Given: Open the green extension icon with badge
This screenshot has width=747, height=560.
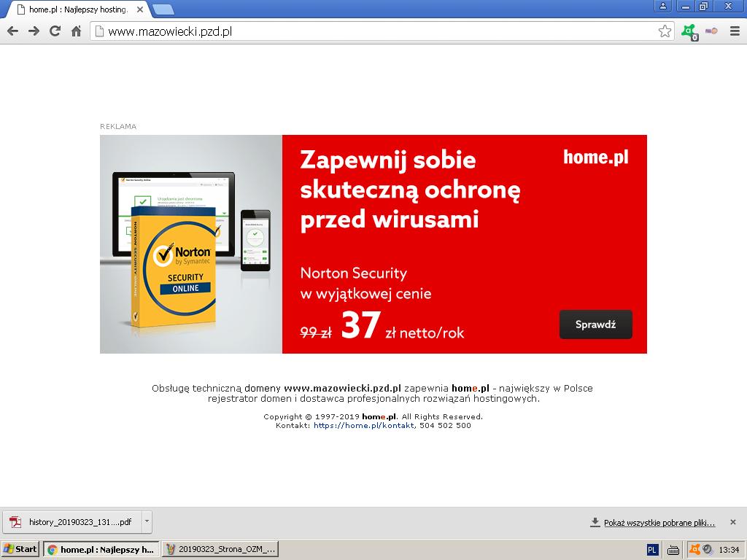Looking at the screenshot, I should 689,32.
